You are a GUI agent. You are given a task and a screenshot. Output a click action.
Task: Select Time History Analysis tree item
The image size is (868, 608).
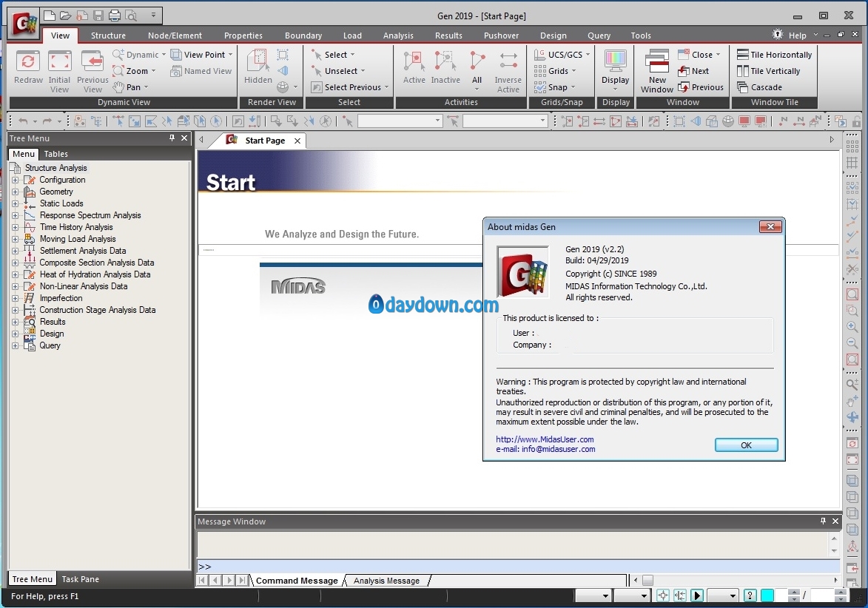[75, 227]
